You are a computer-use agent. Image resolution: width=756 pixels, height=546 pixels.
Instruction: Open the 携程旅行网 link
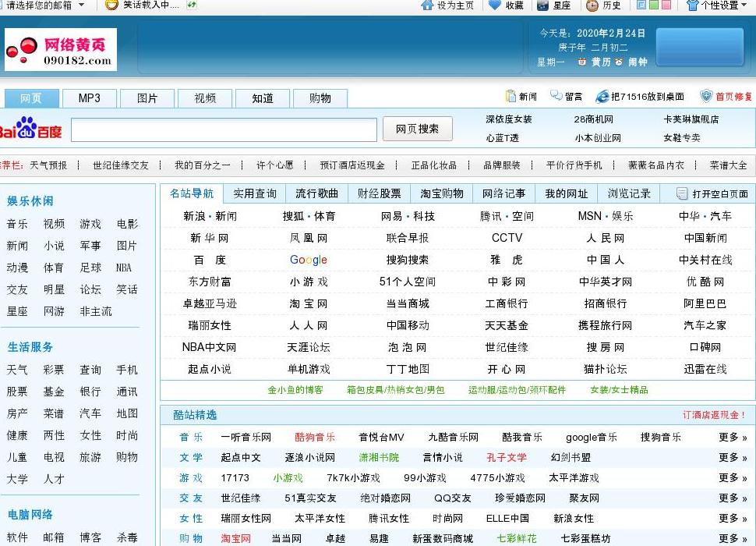point(606,325)
